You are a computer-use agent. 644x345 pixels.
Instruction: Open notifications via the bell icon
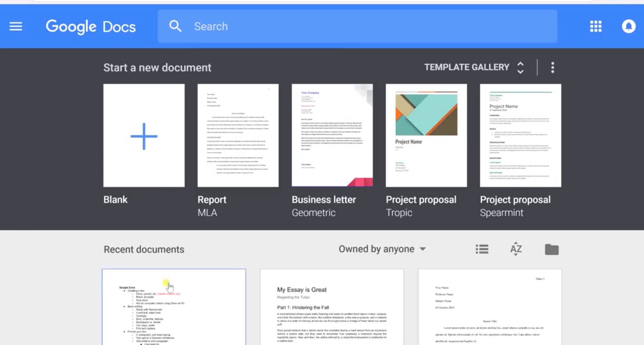pyautogui.click(x=629, y=26)
